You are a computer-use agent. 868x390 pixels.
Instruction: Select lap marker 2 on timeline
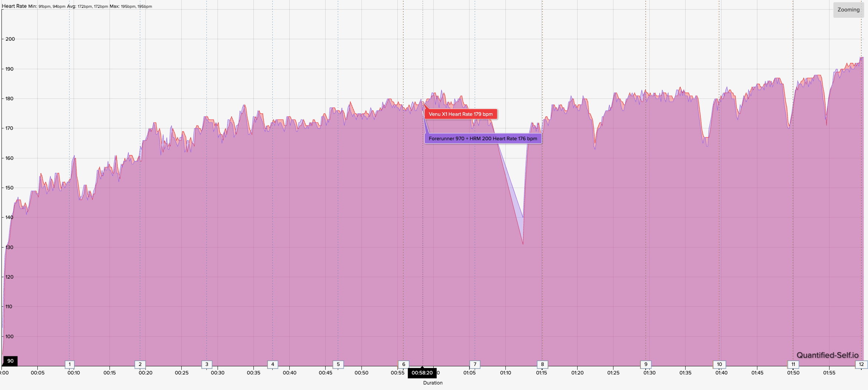140,364
